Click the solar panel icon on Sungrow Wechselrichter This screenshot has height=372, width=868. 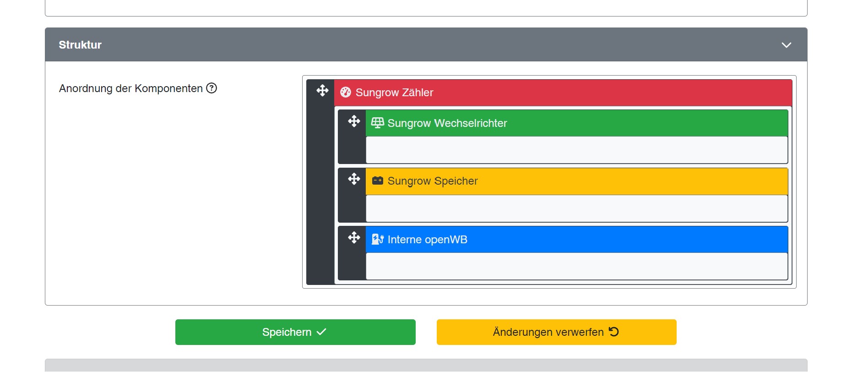pos(377,123)
